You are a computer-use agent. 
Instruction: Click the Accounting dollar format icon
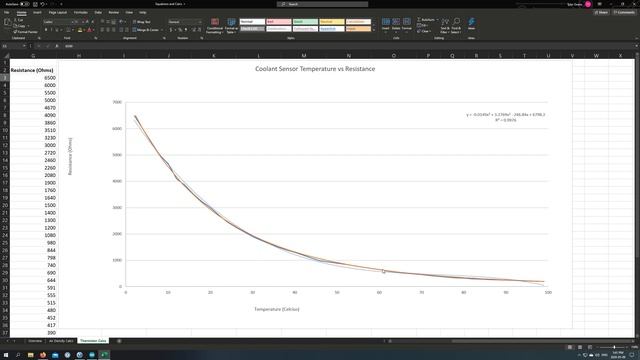point(171,30)
